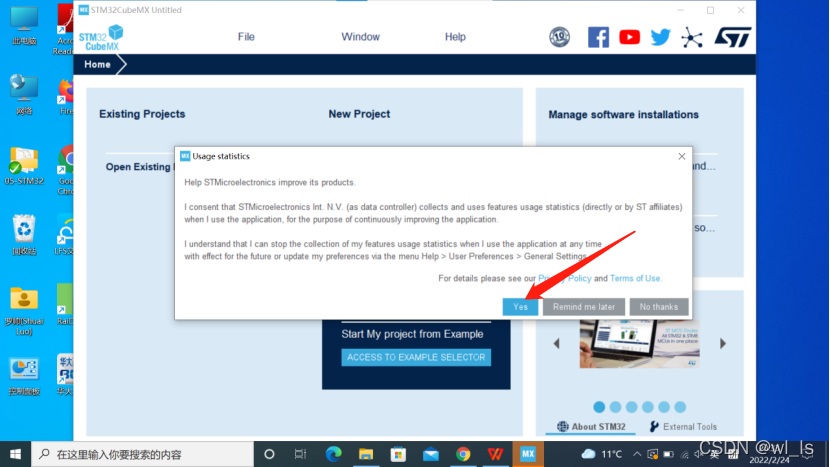
Task: Open This PC desktop icon
Action: tap(24, 26)
